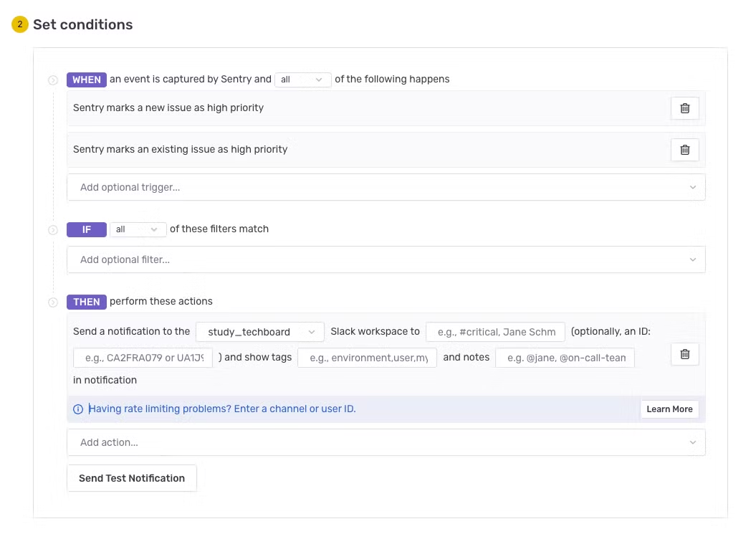756x534 pixels.
Task: Expand the Add optional filter dropdown
Action: (x=386, y=259)
